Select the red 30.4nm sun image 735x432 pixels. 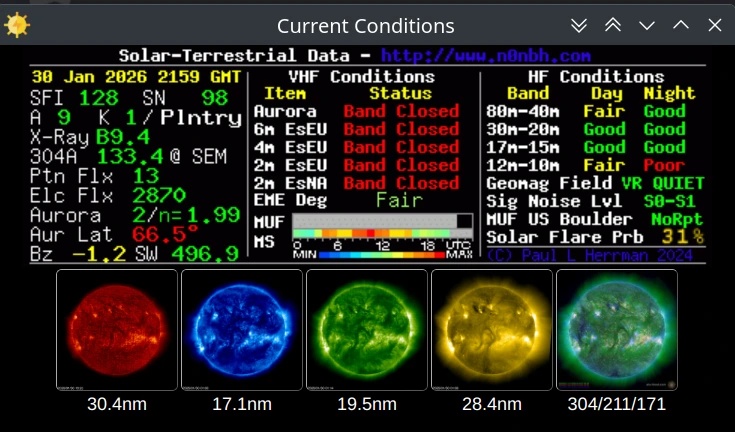coord(117,331)
